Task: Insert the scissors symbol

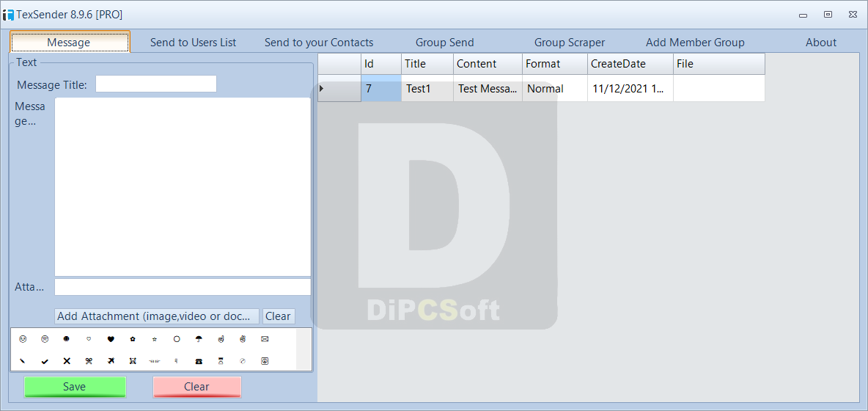Action: coord(89,360)
